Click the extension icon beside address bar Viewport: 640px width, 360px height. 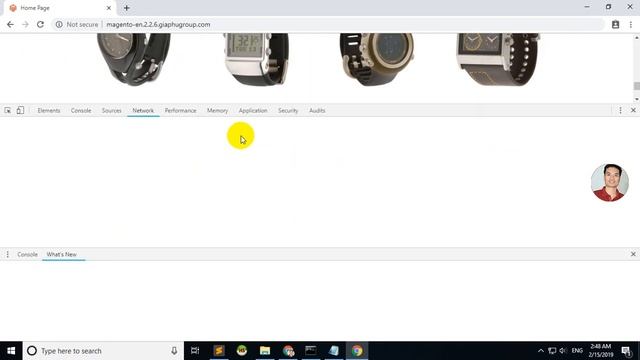pos(616,24)
